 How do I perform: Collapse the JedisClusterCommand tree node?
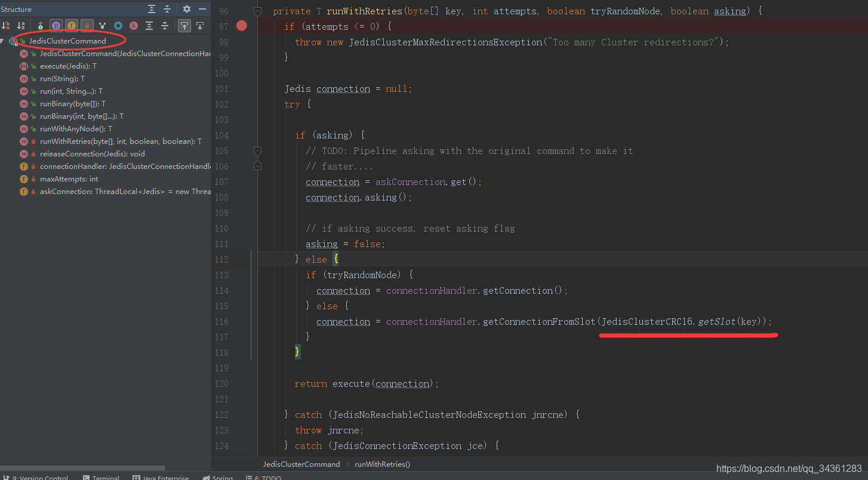2,41
